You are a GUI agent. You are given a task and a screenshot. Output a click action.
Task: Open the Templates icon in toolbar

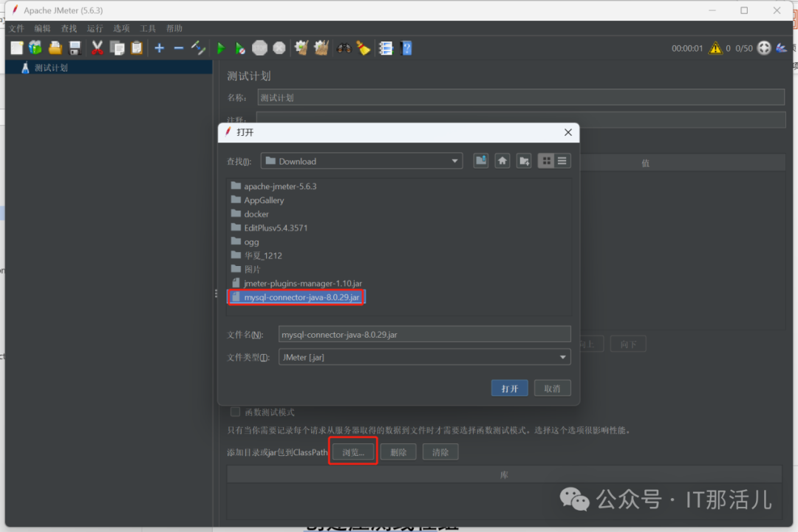click(35, 48)
